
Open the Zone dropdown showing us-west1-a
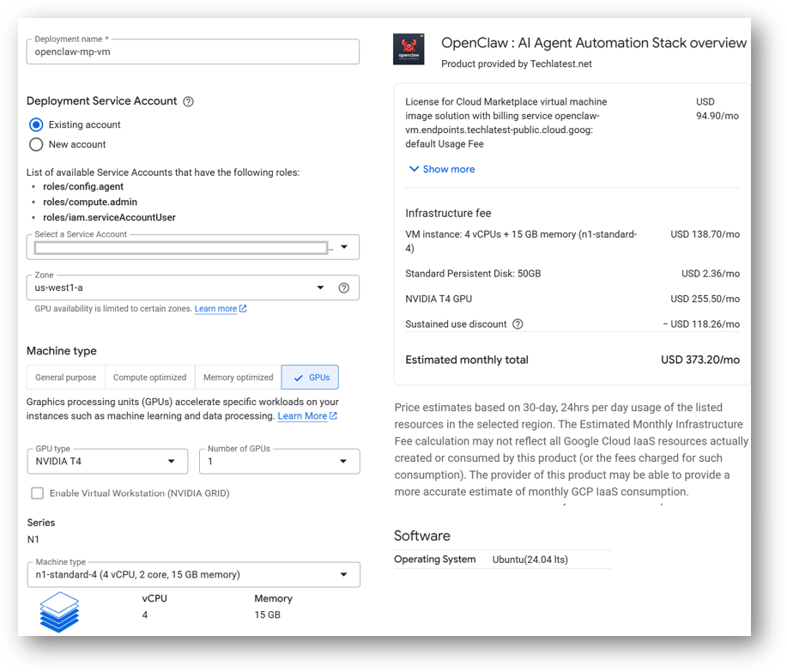pos(193,288)
